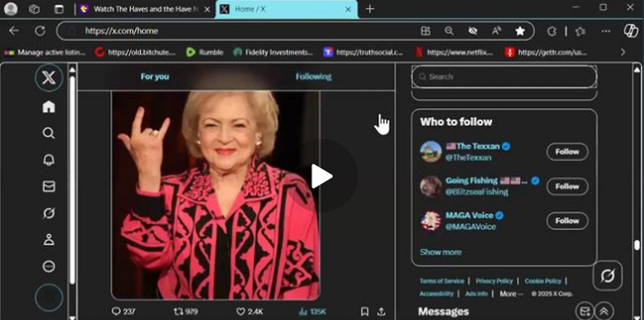Open the Netflix bookmark

(454, 52)
